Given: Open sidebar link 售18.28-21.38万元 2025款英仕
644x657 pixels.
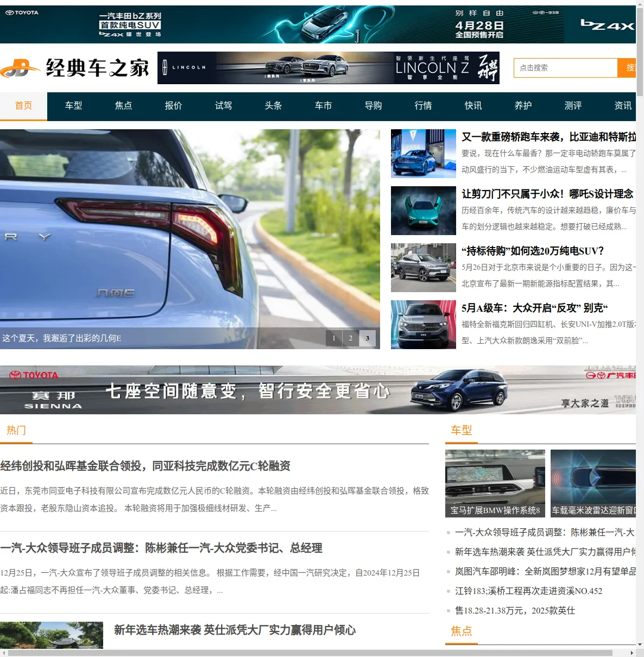Looking at the screenshot, I should click(515, 611).
